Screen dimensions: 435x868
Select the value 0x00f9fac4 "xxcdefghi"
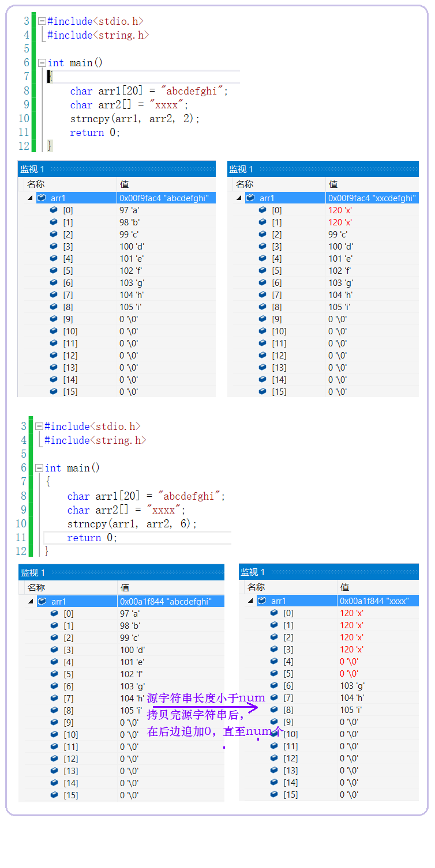point(372,198)
